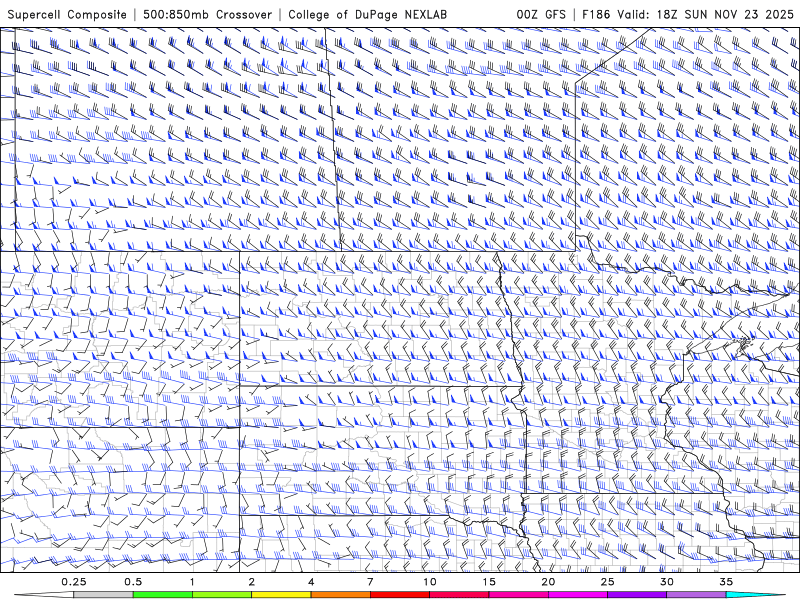Click the yellow-green 1–2 legend segment
The width and height of the screenshot is (800, 600).
pos(222,595)
